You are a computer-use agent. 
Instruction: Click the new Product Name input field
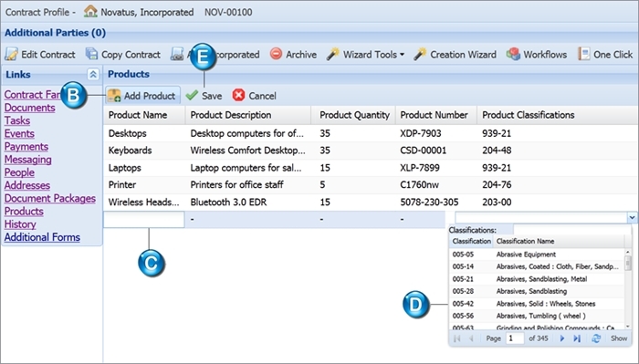pyautogui.click(x=144, y=220)
